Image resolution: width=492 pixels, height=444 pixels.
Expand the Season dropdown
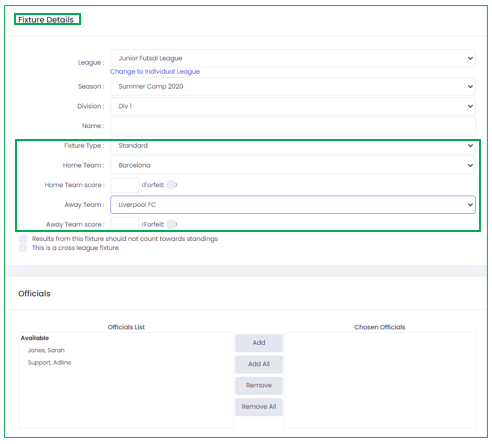[x=293, y=87]
